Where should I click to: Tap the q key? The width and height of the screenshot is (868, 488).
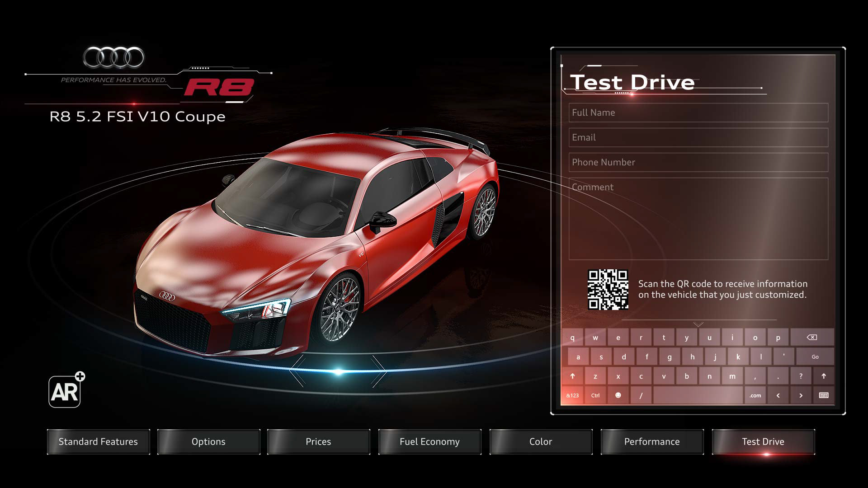(x=572, y=338)
